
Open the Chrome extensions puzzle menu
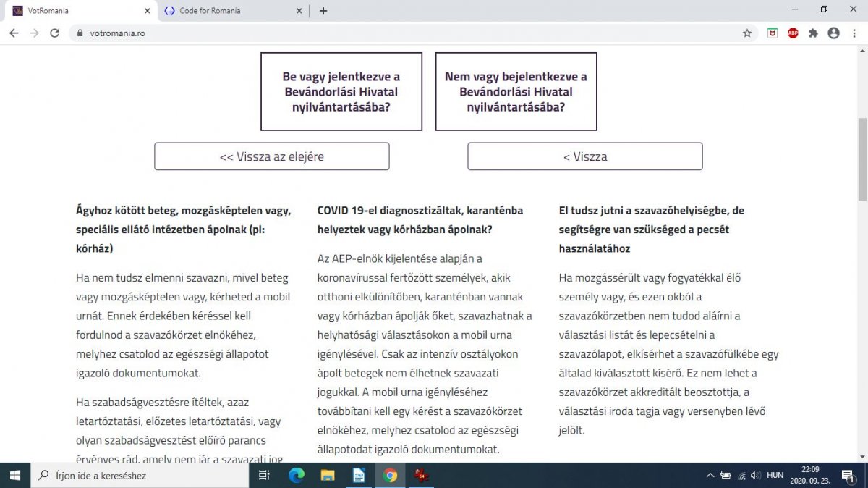pos(813,33)
